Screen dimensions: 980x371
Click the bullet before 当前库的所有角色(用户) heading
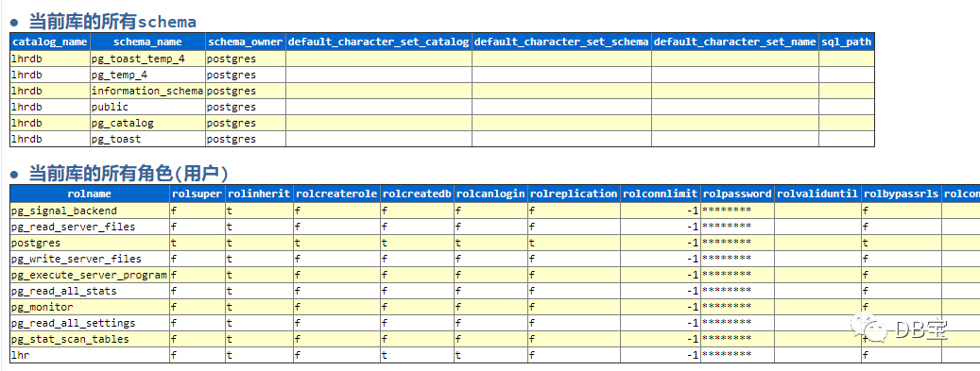[14, 175]
